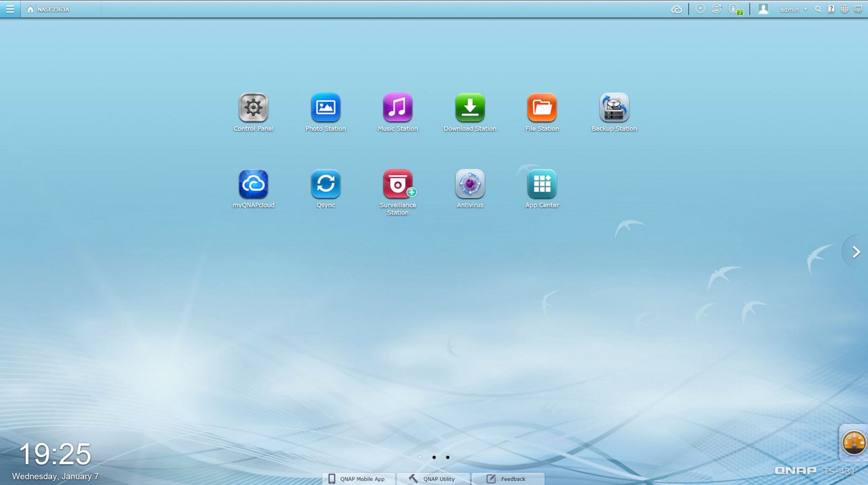The image size is (868, 485).
Task: Click the Wednesday, January 7 date
Action: click(x=56, y=477)
